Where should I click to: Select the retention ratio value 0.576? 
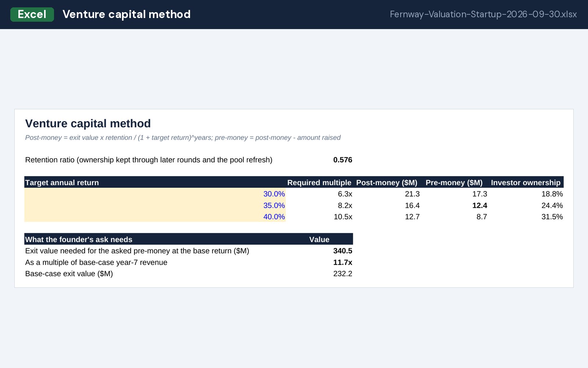pyautogui.click(x=343, y=160)
